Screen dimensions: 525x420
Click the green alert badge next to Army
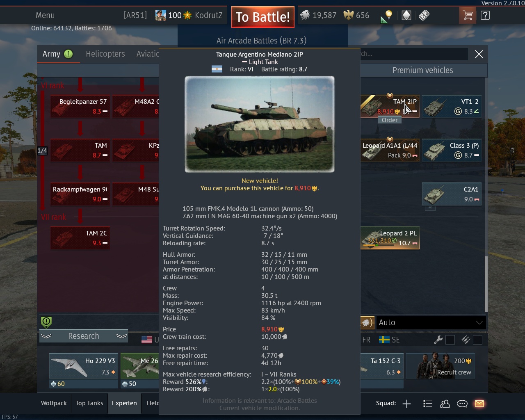point(68,54)
